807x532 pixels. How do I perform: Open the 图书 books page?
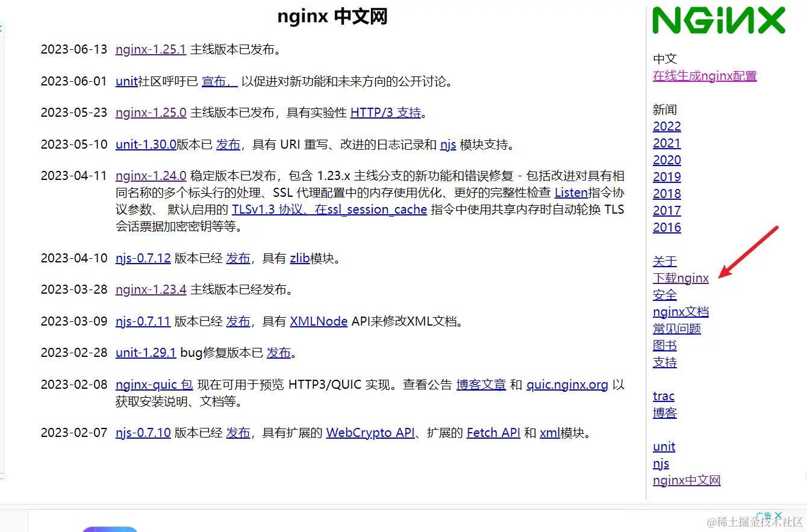665,345
